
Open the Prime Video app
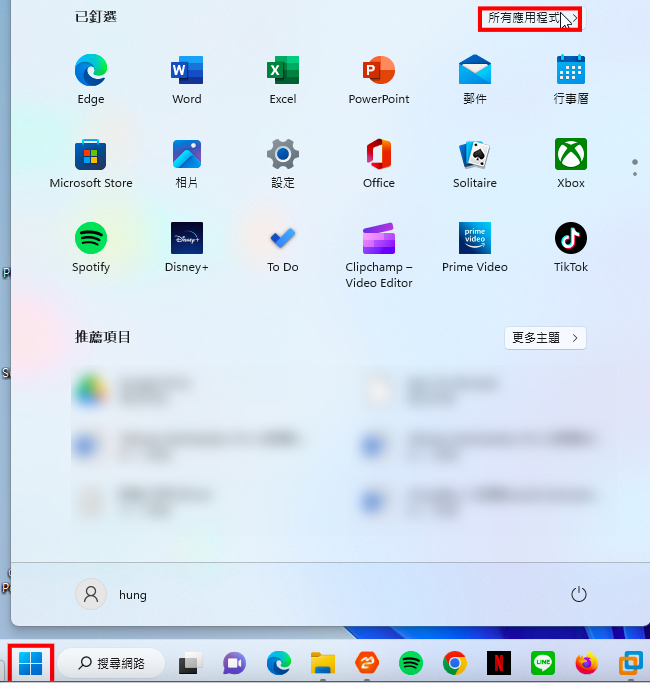pyautogui.click(x=475, y=247)
